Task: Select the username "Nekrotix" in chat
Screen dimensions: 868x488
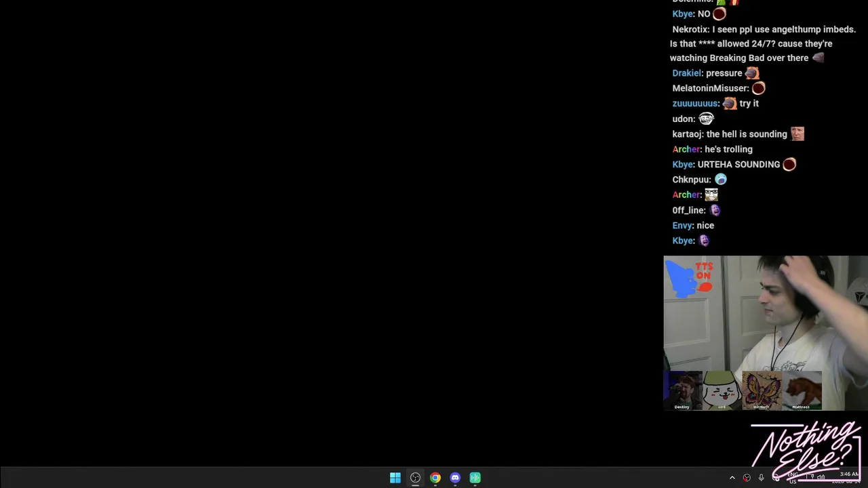Action: click(690, 29)
